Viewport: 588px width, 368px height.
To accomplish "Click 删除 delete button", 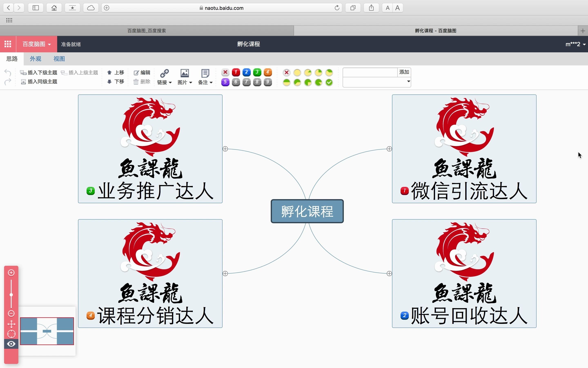I will (142, 82).
